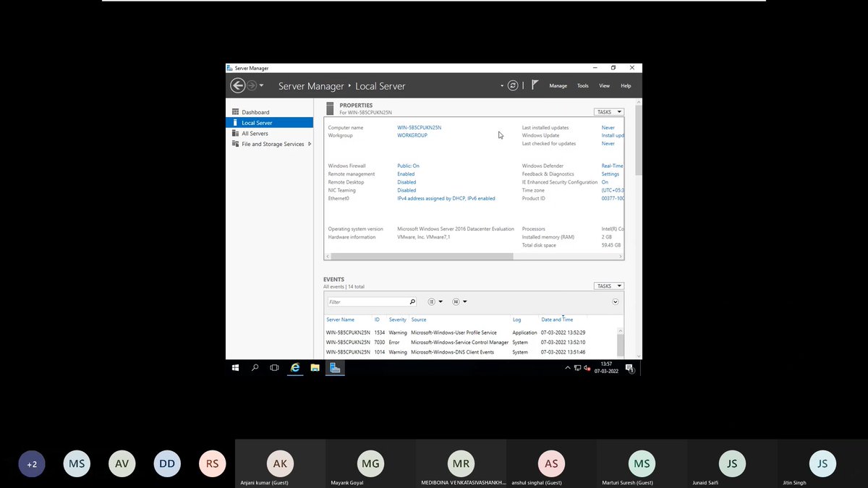Click the taskbar Search icon

(255, 368)
